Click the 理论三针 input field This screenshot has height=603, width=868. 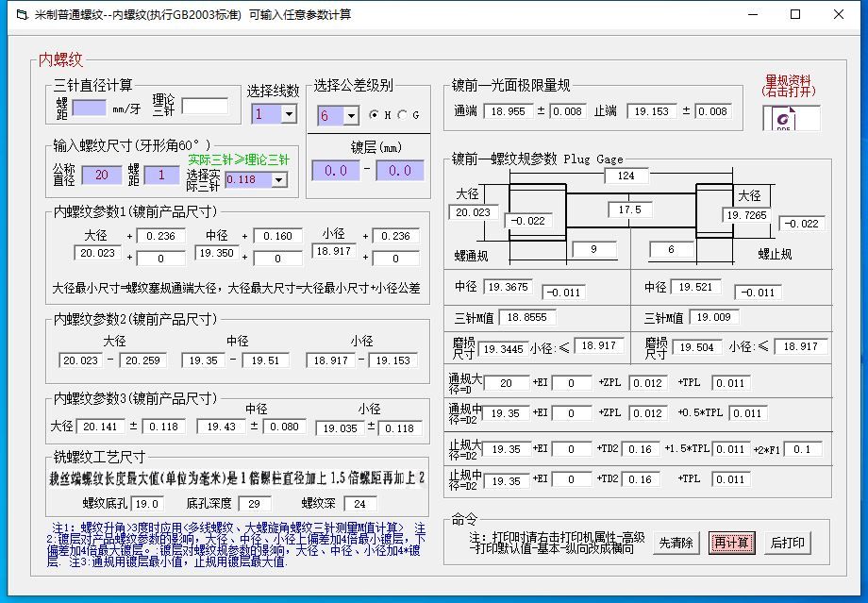tap(205, 106)
